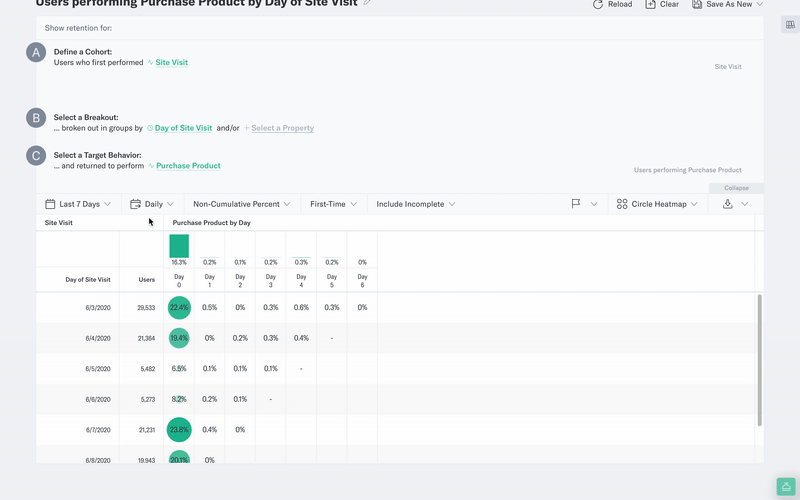Click the 6/5/2020 row date
This screenshot has height=500, width=800.
point(98,369)
